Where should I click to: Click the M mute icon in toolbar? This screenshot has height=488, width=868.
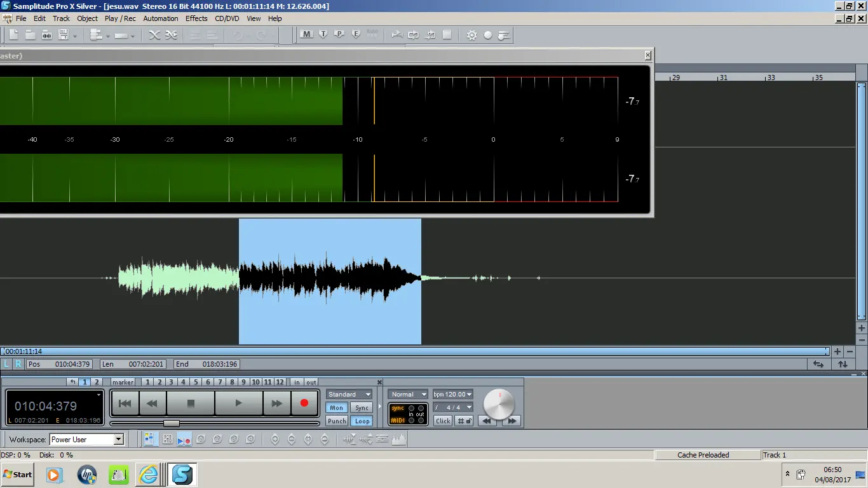tap(307, 34)
